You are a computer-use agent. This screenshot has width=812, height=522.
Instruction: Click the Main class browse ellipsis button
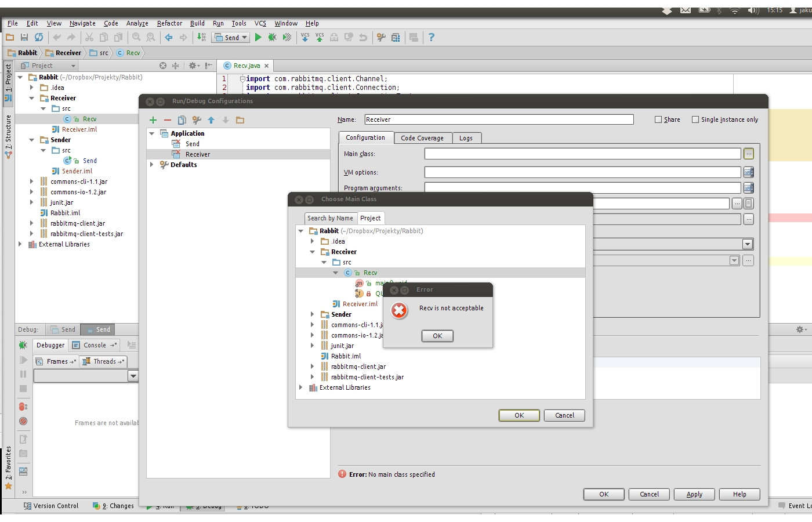pyautogui.click(x=749, y=154)
